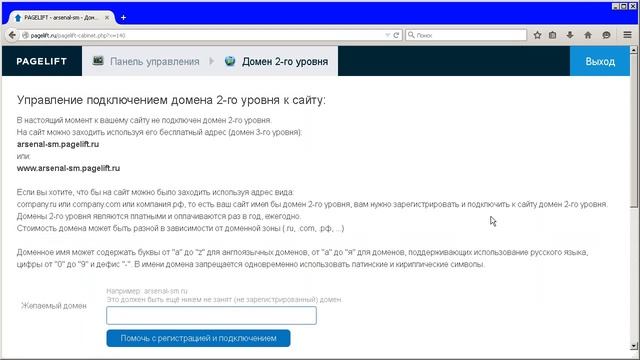Minimize the browser window
The height and width of the screenshot is (360, 640).
click(x=616, y=6)
